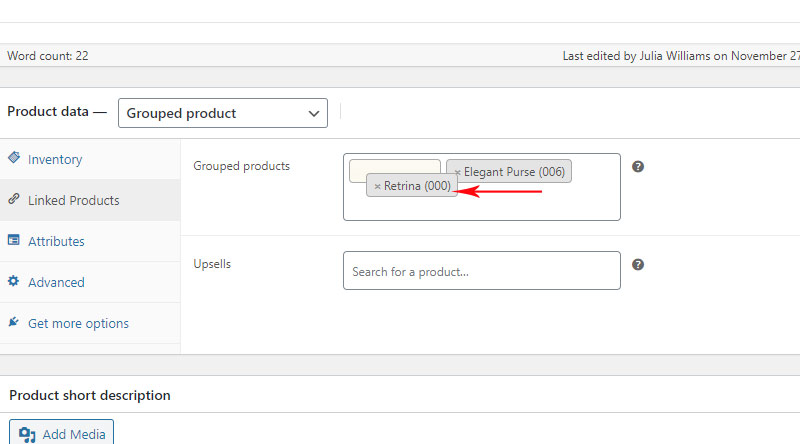Remove Retrina (000) from grouped products

click(x=378, y=186)
